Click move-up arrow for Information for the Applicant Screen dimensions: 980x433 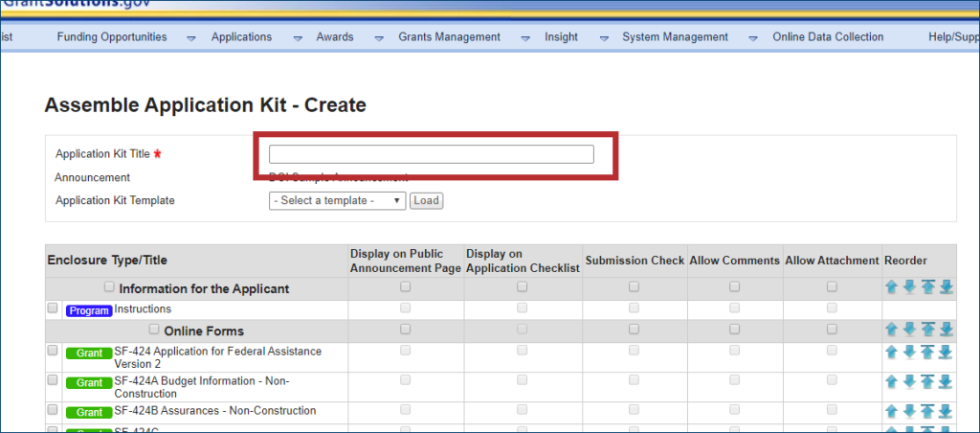891,287
